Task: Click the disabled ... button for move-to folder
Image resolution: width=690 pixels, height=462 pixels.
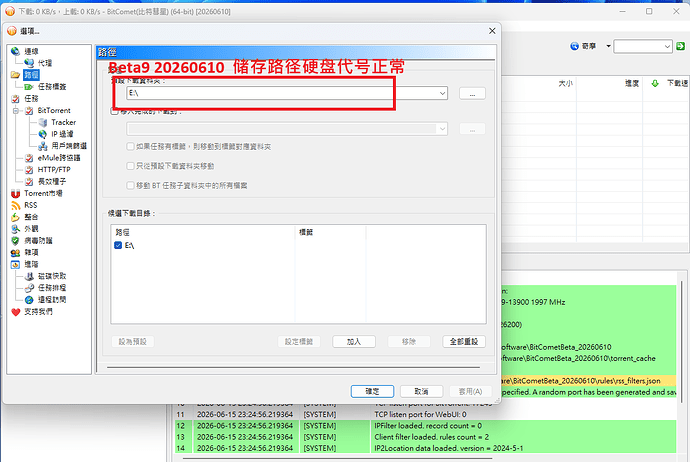Action: (472, 129)
